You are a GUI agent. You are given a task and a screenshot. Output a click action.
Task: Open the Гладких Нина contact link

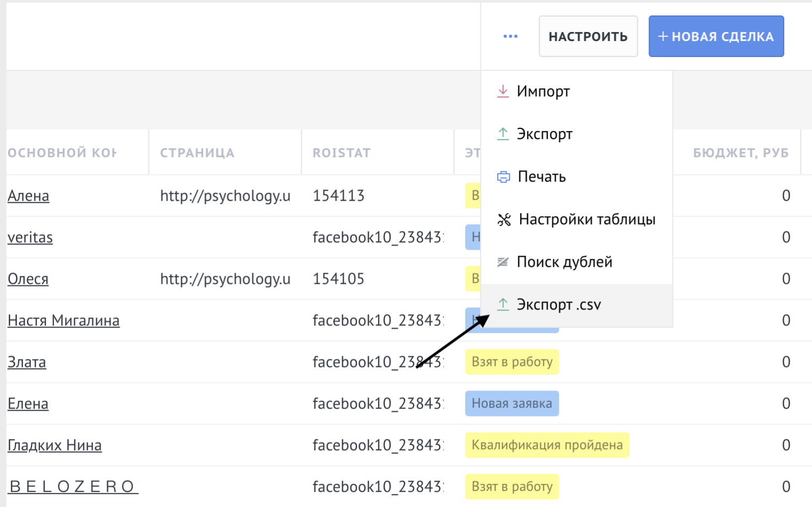(54, 445)
